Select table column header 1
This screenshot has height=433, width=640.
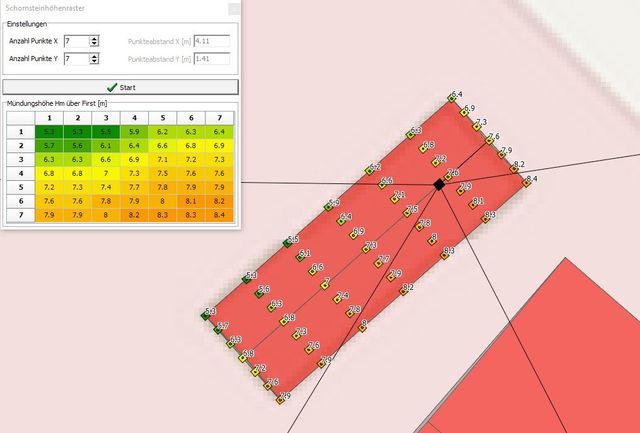49,118
